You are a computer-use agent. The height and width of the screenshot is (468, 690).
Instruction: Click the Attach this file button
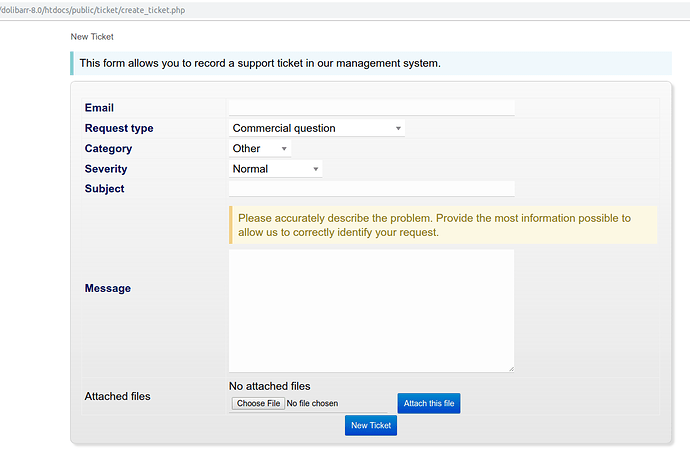pos(429,403)
